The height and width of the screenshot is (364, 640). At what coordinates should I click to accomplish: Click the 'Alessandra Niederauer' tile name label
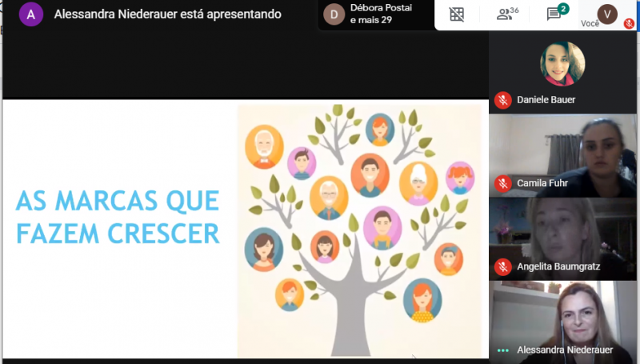(565, 350)
